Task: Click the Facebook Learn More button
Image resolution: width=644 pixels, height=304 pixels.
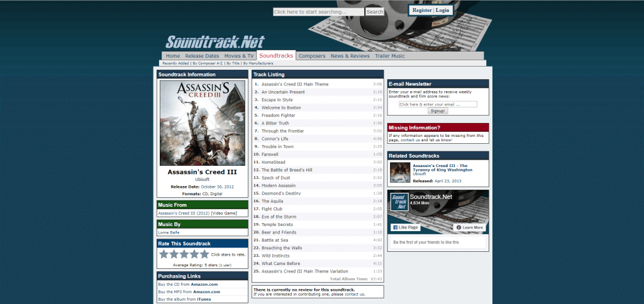Action: (x=469, y=227)
